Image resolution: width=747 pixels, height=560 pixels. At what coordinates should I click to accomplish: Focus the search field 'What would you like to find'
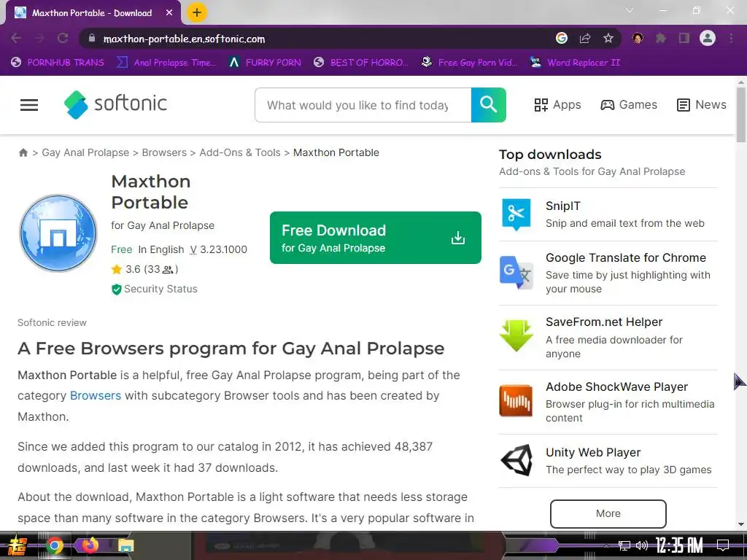[x=363, y=105]
